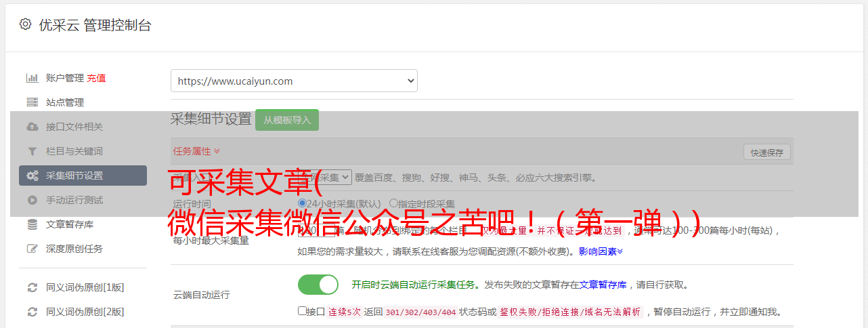
Task: Open 文章暂存库 in the sidebar
Action: (69, 224)
